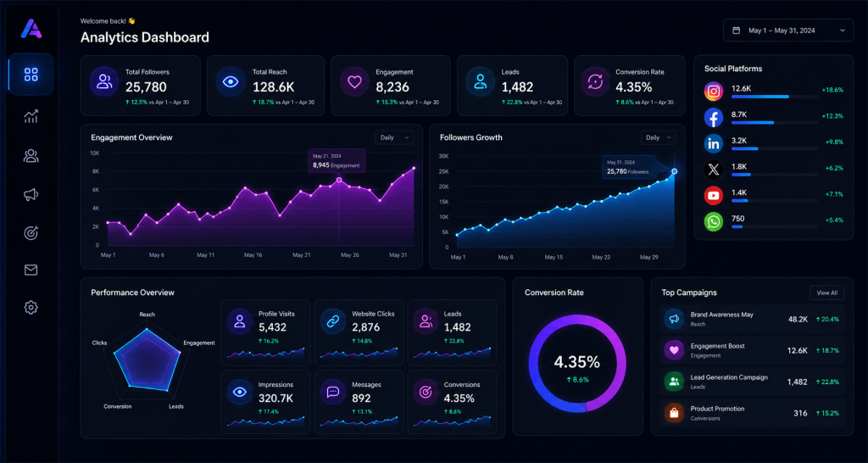
Task: Click the Conversions target icon
Action: 426,392
